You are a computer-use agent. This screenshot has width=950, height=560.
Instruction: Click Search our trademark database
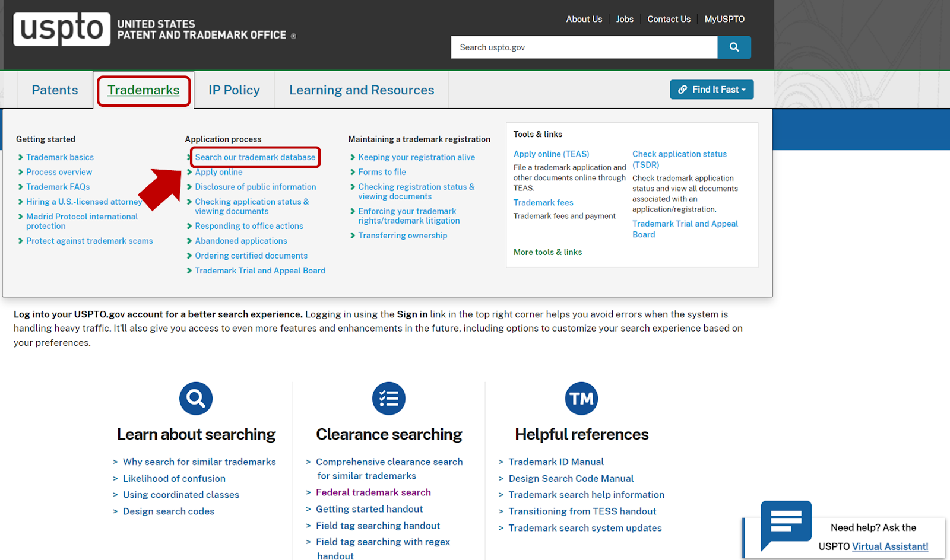[255, 157]
